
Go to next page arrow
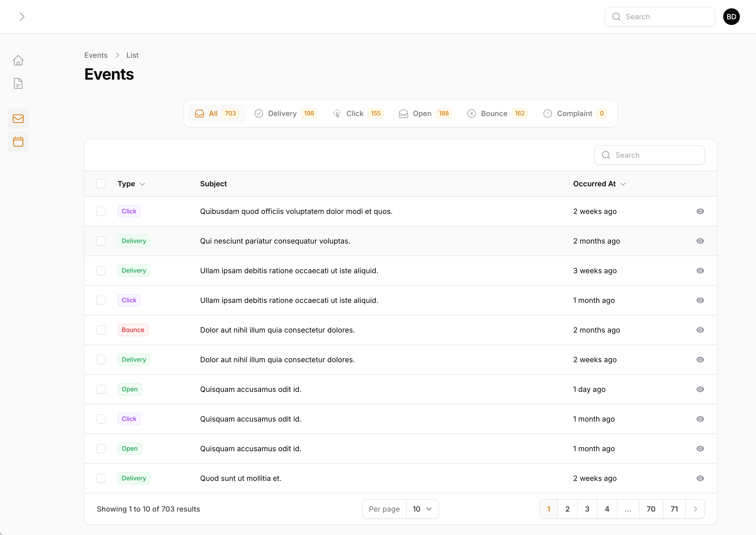point(695,509)
